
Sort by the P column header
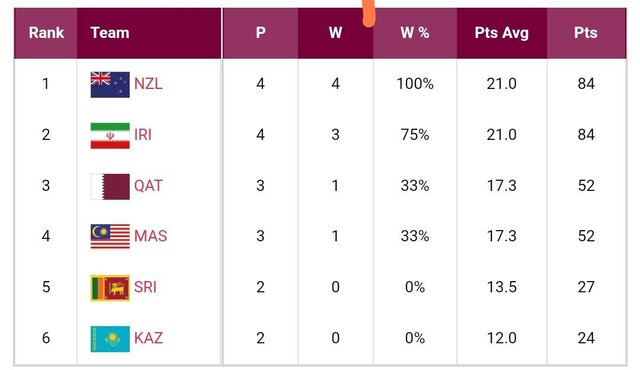[x=260, y=33]
